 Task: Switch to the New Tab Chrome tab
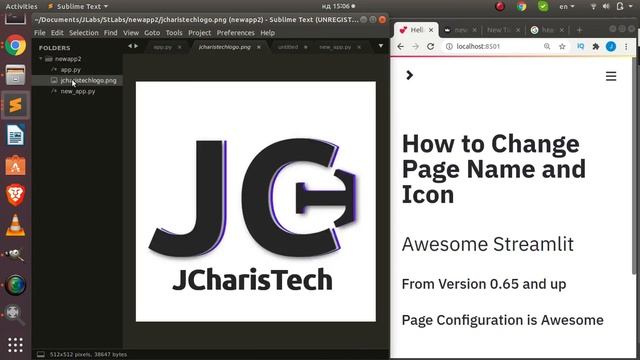point(502,30)
